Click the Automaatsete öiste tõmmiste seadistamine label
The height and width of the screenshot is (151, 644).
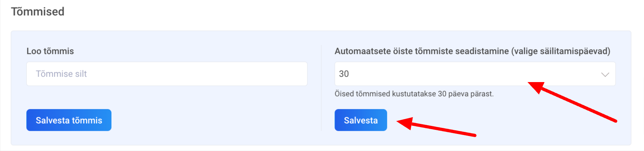coord(473,51)
